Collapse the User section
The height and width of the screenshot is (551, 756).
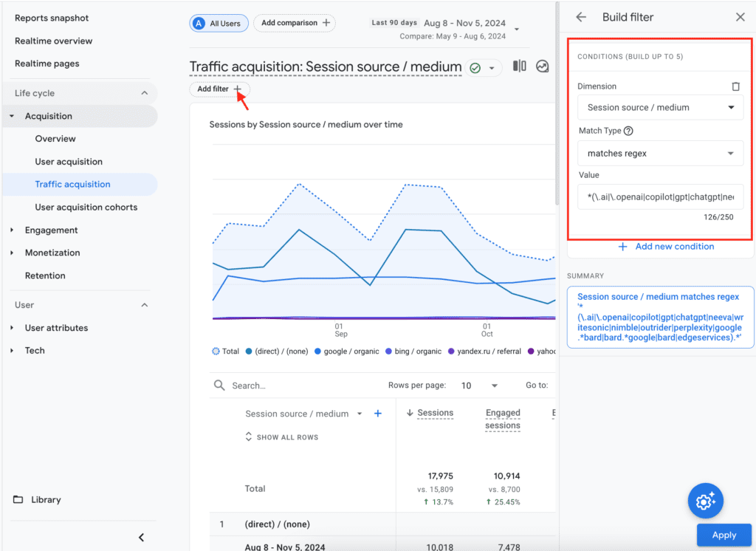point(144,305)
